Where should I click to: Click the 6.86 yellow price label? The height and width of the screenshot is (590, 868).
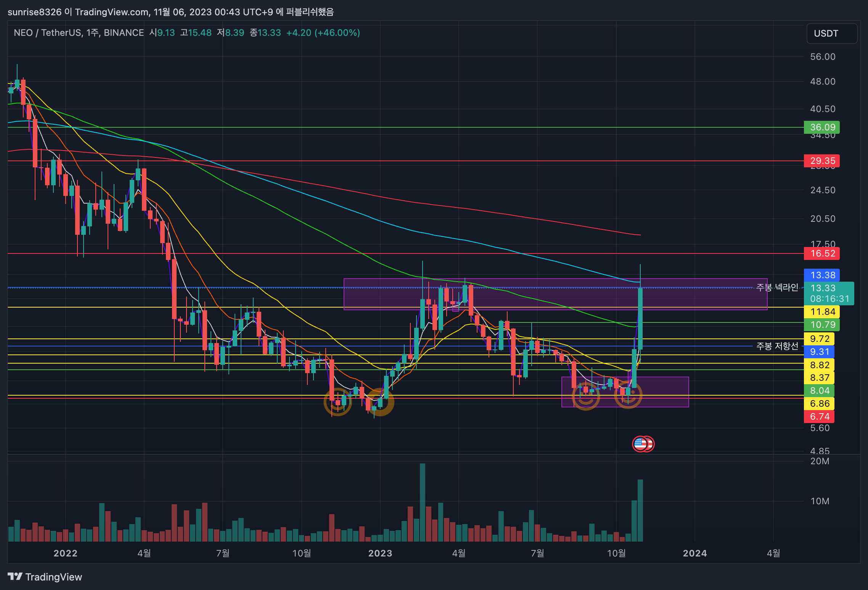(819, 404)
